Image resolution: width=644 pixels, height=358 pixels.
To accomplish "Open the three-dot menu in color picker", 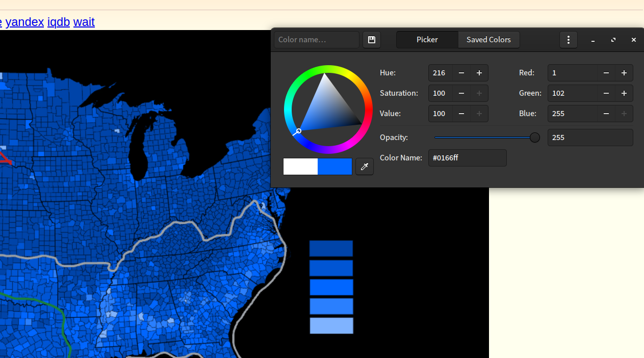I will point(569,40).
